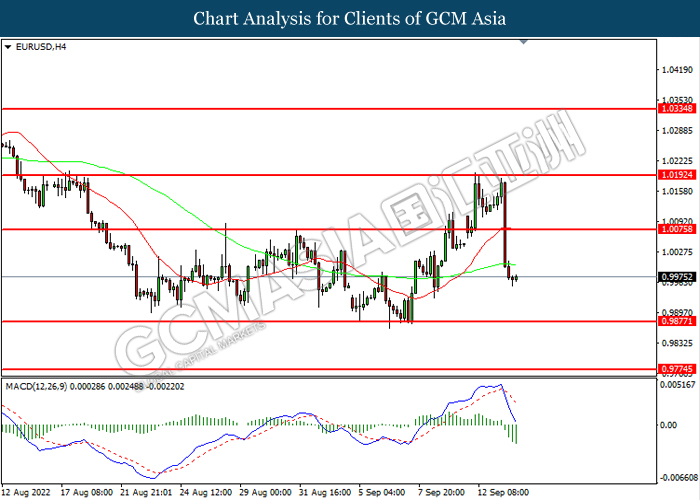This screenshot has width=700, height=500.
Task: Open the EURUSD,H4 chart dropdown arrow
Action: 8,47
